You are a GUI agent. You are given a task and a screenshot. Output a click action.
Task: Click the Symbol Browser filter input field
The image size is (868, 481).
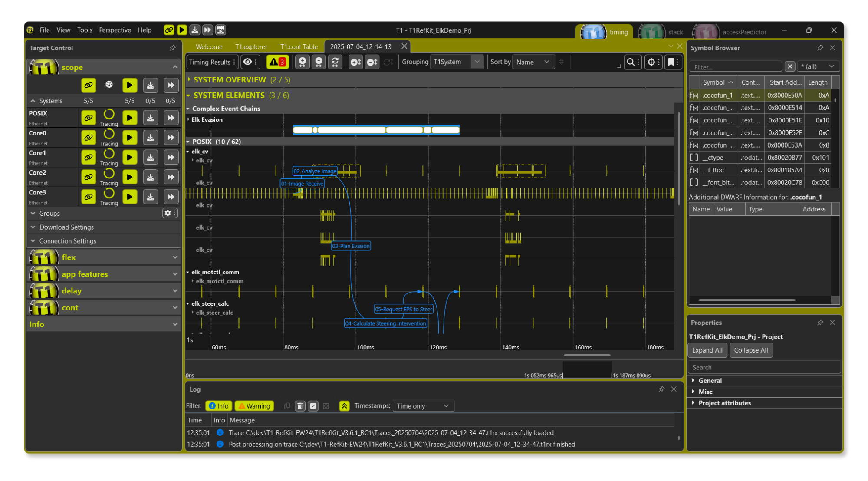click(735, 67)
